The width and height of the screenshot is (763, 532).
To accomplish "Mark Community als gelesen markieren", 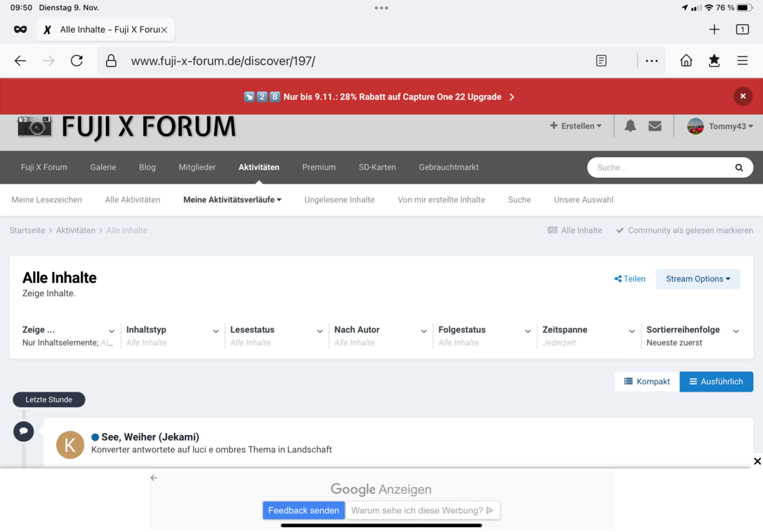I will point(684,230).
